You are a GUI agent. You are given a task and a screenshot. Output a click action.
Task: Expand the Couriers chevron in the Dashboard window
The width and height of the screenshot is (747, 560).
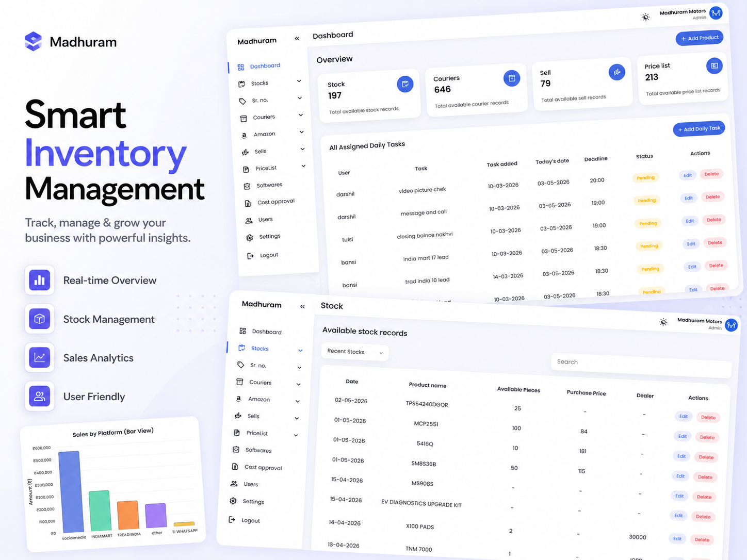click(301, 115)
